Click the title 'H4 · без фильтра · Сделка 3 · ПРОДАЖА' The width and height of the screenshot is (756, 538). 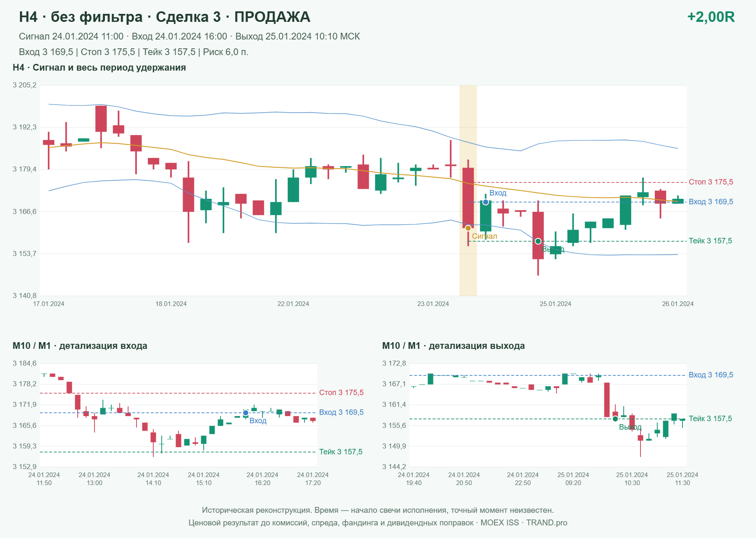(165, 17)
